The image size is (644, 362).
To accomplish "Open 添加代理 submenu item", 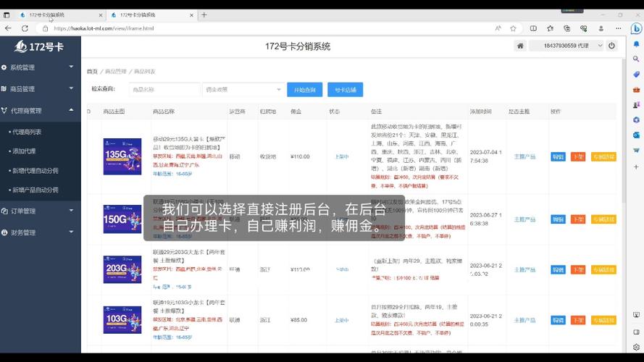I will 24,151.
